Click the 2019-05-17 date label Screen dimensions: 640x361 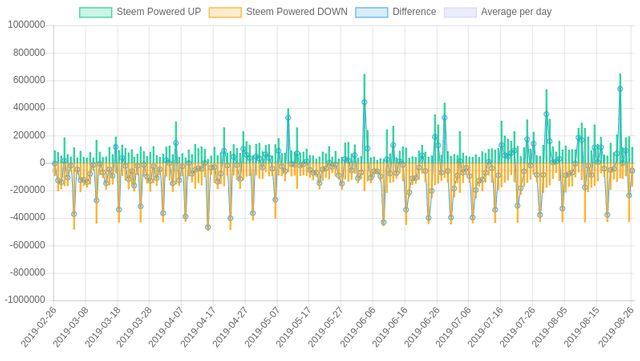click(x=293, y=327)
